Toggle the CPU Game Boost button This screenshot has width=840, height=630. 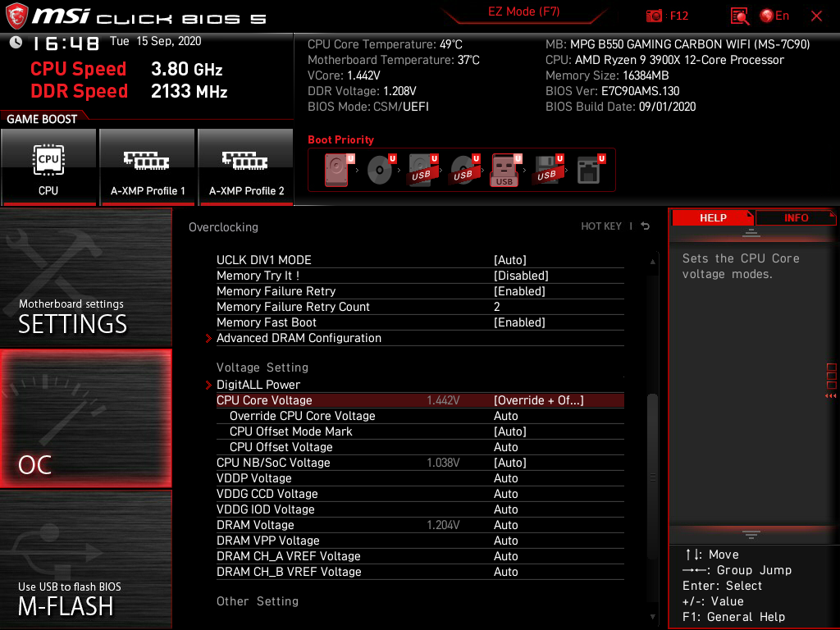click(x=48, y=167)
